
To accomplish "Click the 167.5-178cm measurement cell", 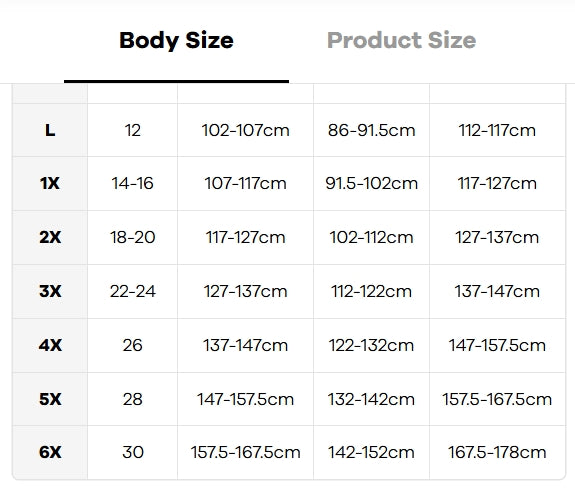I will point(497,452).
